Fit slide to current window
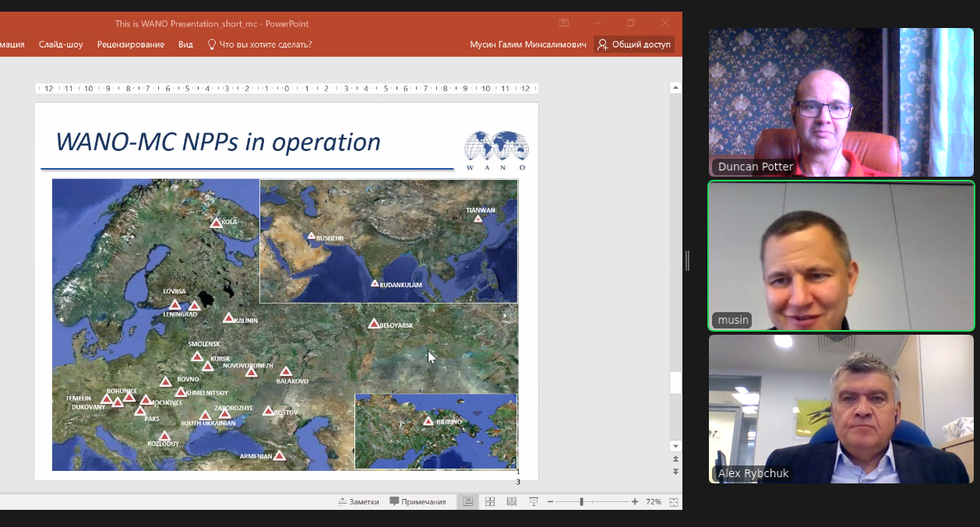 674,502
